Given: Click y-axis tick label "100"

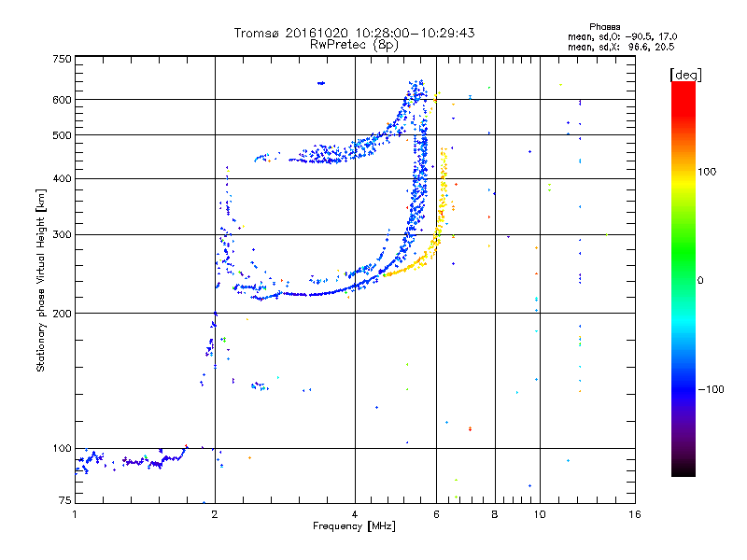Looking at the screenshot, I should pos(62,448).
